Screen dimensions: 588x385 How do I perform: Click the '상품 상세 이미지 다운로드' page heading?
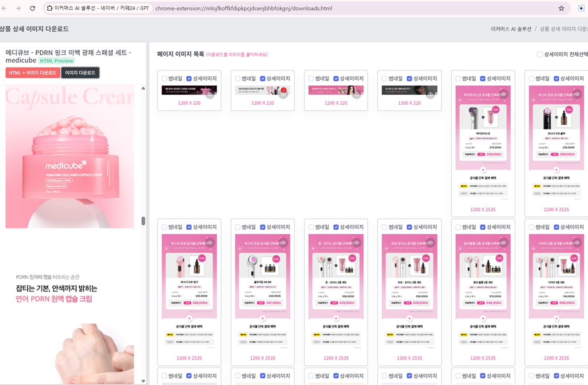(34, 29)
